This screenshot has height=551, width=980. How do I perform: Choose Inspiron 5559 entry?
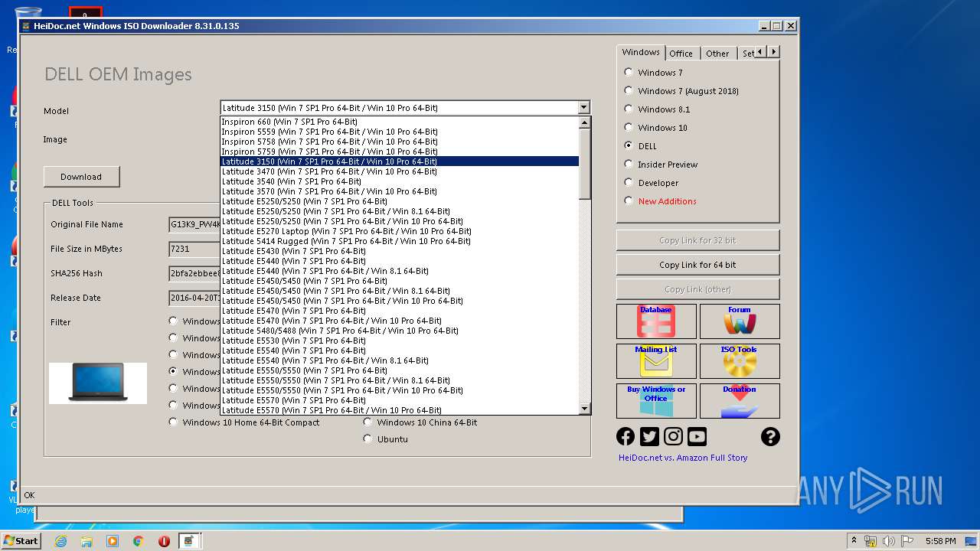point(400,132)
